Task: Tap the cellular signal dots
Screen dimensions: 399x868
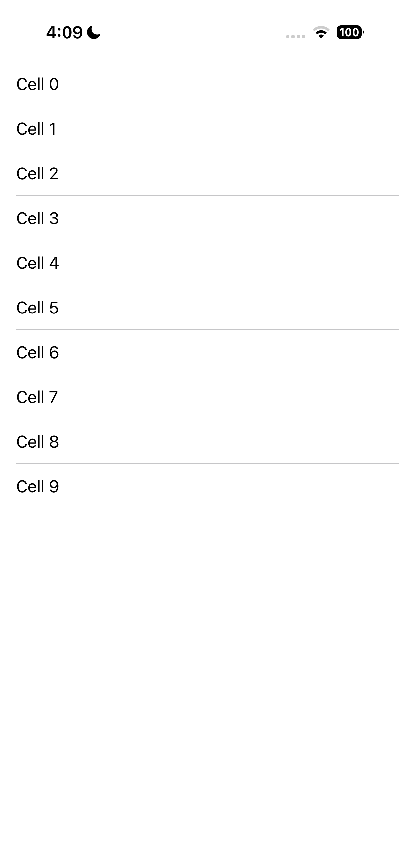Action: coord(296,36)
